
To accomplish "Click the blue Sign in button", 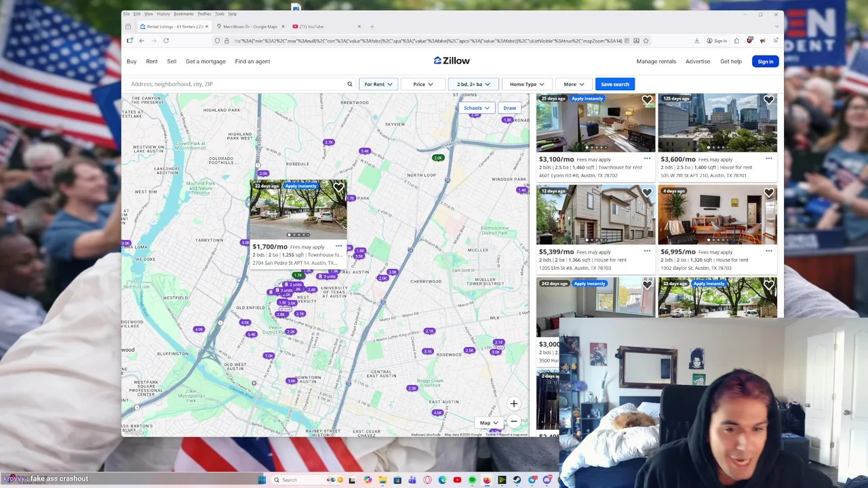I will coord(765,62).
